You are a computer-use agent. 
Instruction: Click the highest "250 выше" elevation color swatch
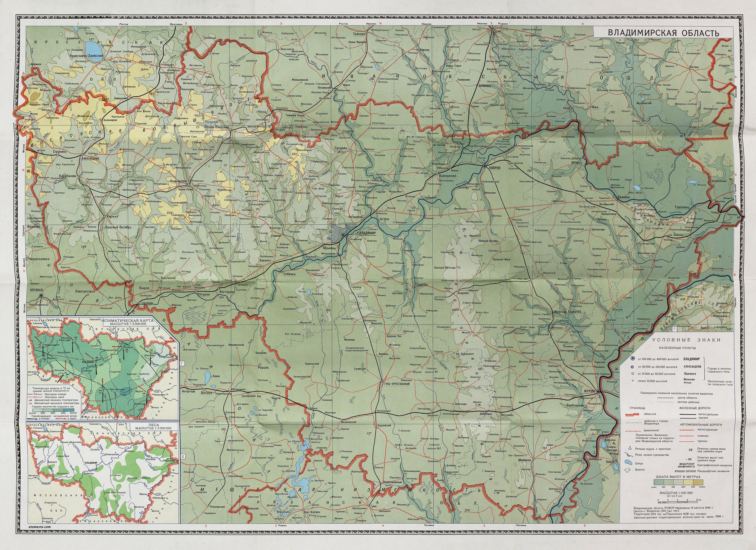(698, 482)
